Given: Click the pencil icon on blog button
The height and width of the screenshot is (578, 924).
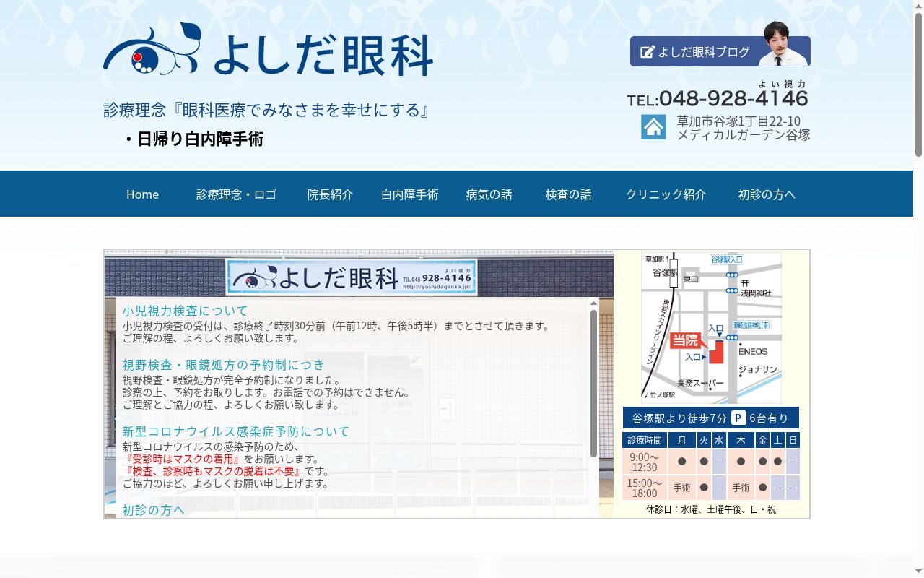Looking at the screenshot, I should pyautogui.click(x=648, y=52).
